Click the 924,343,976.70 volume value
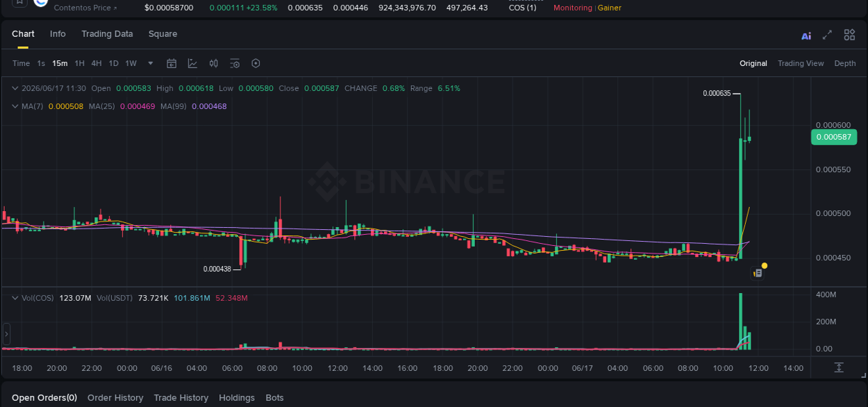Screen dimensions: 868x407 point(408,8)
